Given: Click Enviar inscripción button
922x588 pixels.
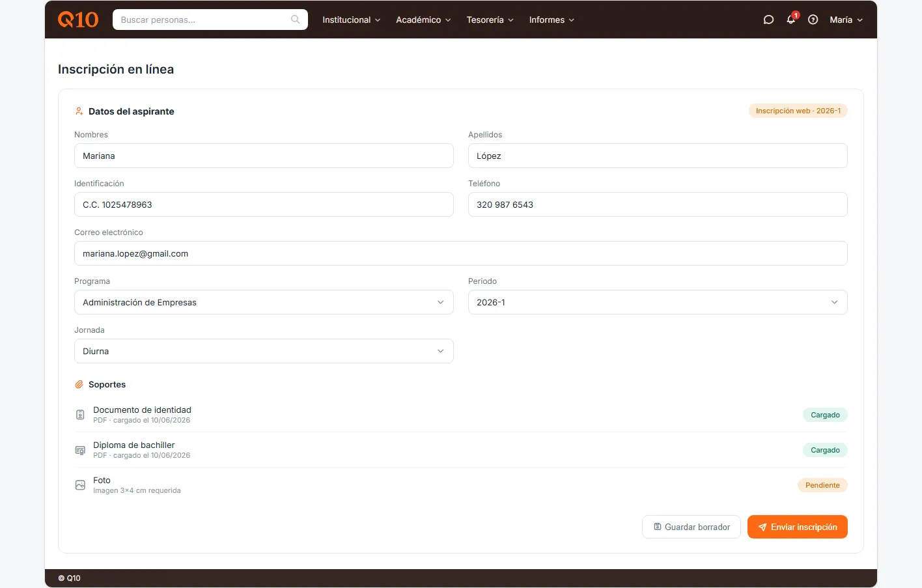Looking at the screenshot, I should (798, 527).
